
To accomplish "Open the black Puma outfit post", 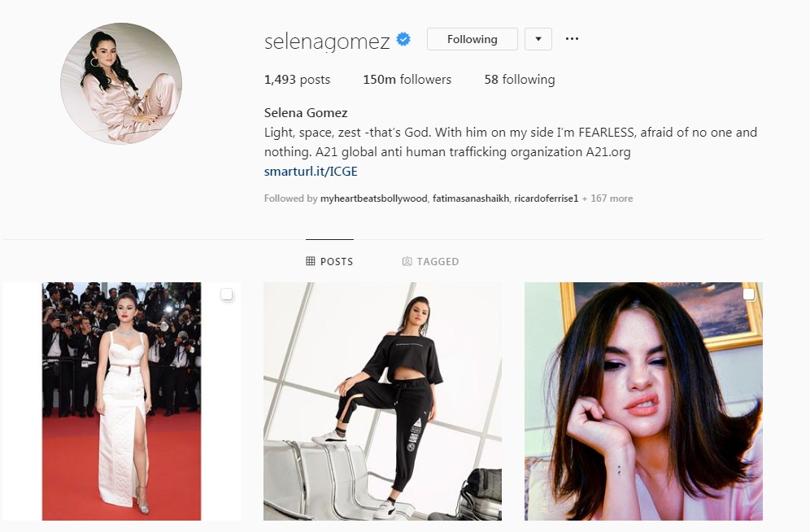I will [383, 401].
